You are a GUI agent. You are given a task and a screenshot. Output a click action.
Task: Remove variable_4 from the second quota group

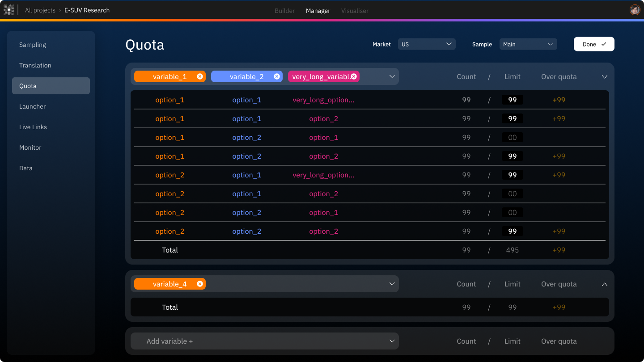(x=200, y=284)
